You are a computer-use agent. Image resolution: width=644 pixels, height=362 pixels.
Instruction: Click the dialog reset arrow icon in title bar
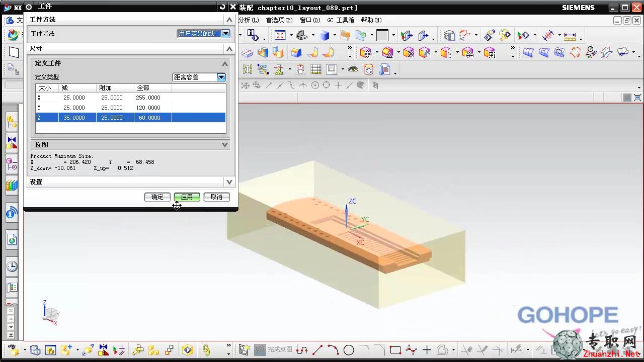(223, 7)
